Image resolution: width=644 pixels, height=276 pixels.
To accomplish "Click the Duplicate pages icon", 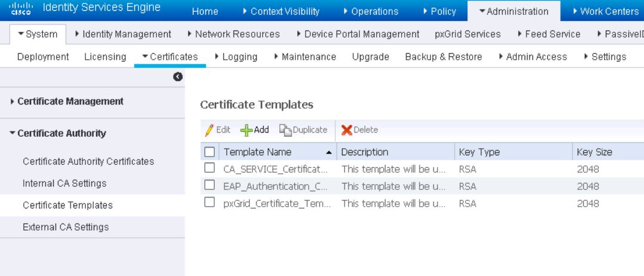I will [285, 130].
